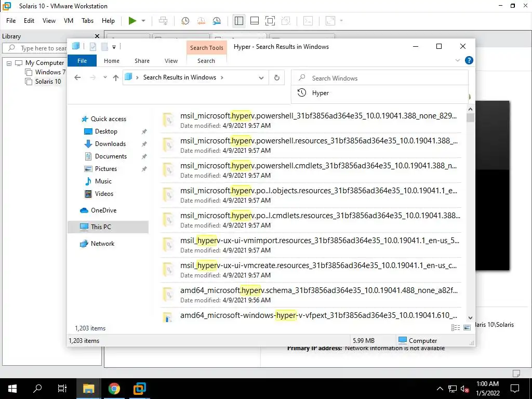Select This PC in the navigation pane
The height and width of the screenshot is (399, 532).
[x=108, y=227]
